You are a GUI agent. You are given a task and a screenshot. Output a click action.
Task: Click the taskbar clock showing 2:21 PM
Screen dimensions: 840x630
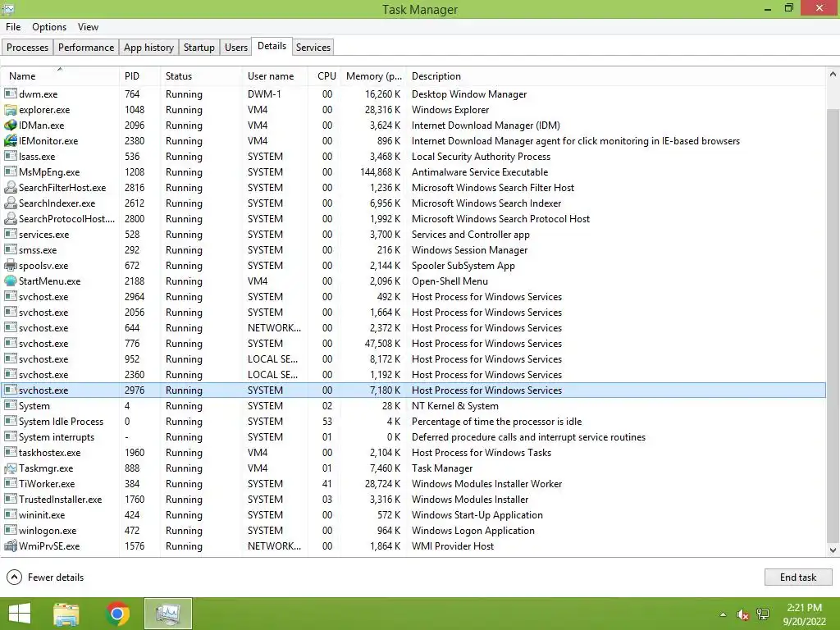point(804,614)
